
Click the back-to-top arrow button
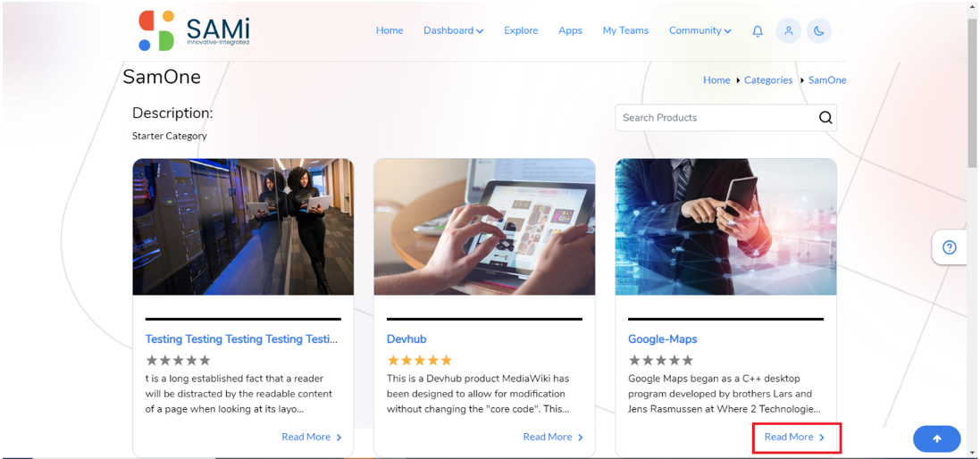[x=937, y=439]
